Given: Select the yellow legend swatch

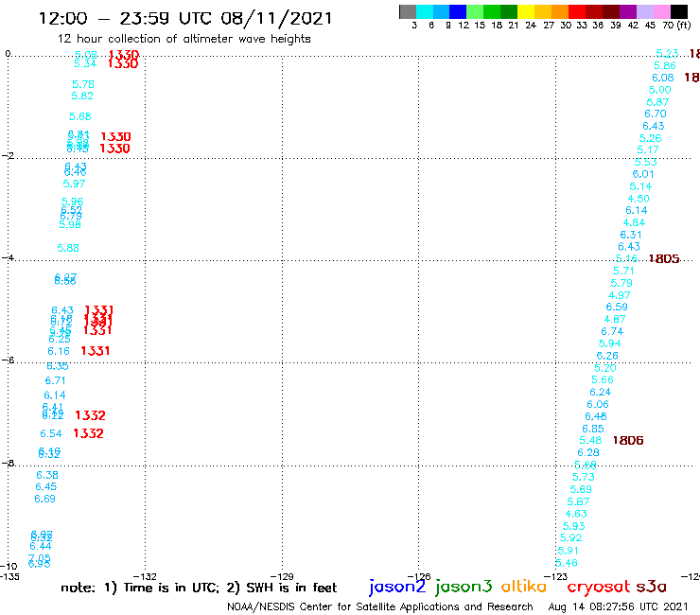Looking at the screenshot, I should click(526, 11).
